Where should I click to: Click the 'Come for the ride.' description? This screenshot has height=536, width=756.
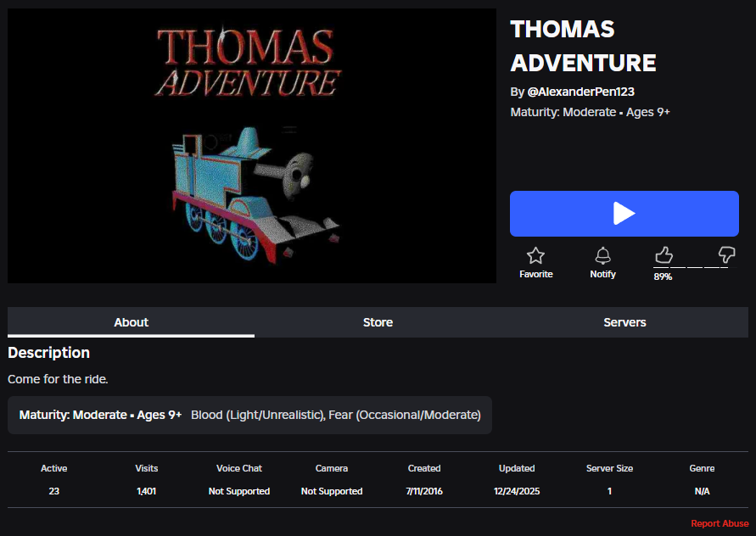pyautogui.click(x=58, y=379)
